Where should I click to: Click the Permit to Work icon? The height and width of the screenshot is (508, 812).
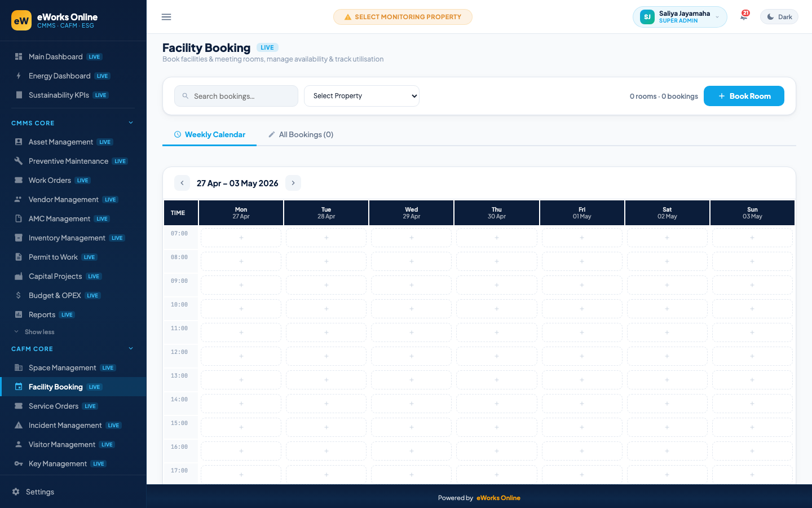[19, 257]
